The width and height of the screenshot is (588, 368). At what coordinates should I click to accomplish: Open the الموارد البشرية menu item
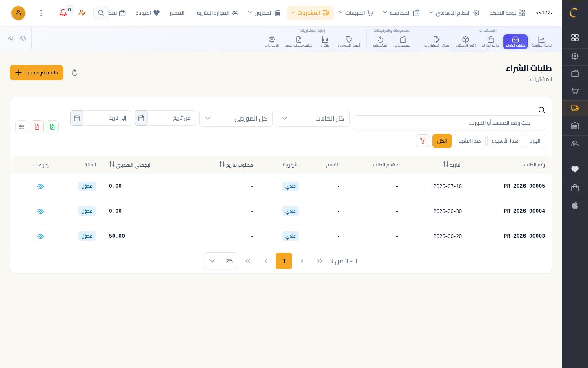point(217,13)
